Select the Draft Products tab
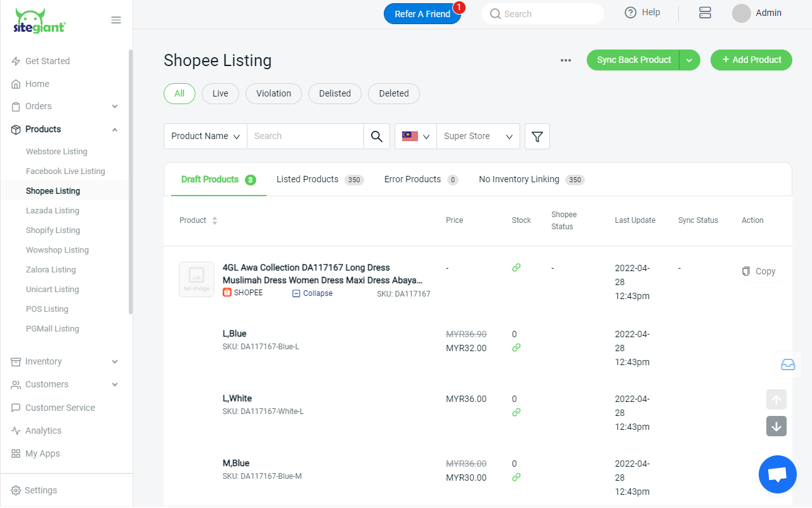This screenshot has width=812, height=508. tap(218, 180)
